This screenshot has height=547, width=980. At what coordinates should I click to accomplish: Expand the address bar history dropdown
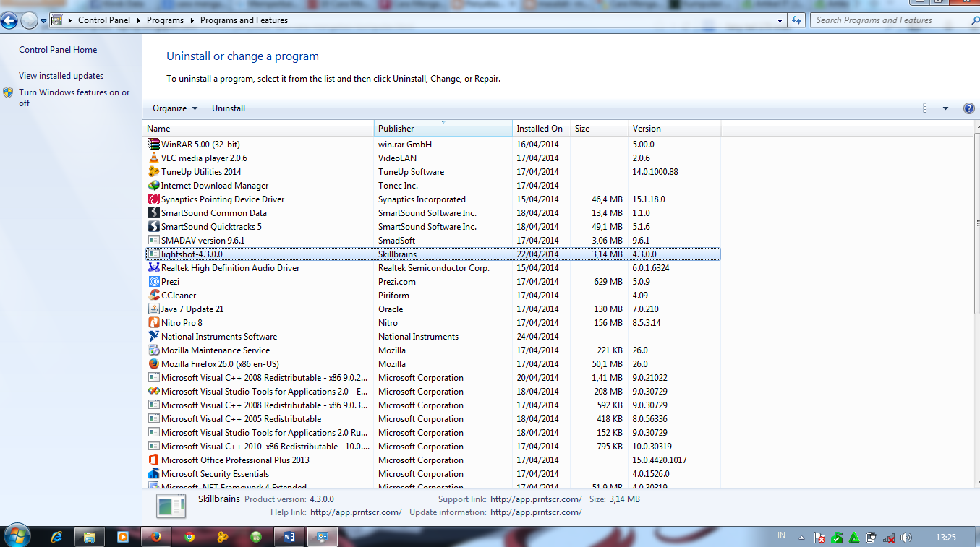click(x=780, y=20)
